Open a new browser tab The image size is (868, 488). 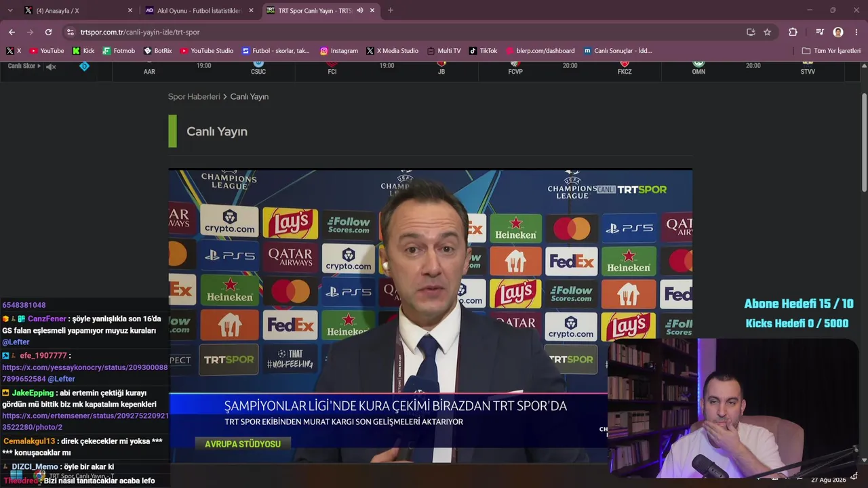[x=391, y=10]
